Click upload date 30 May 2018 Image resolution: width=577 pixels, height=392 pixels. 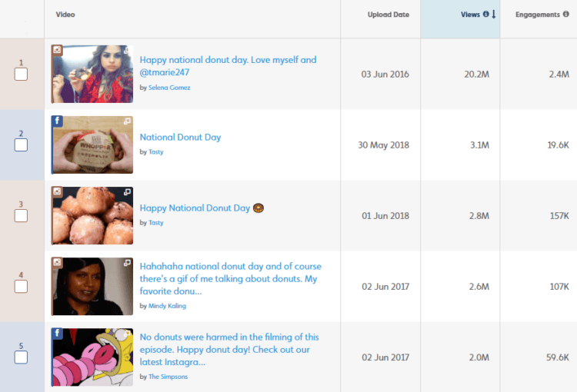point(383,145)
